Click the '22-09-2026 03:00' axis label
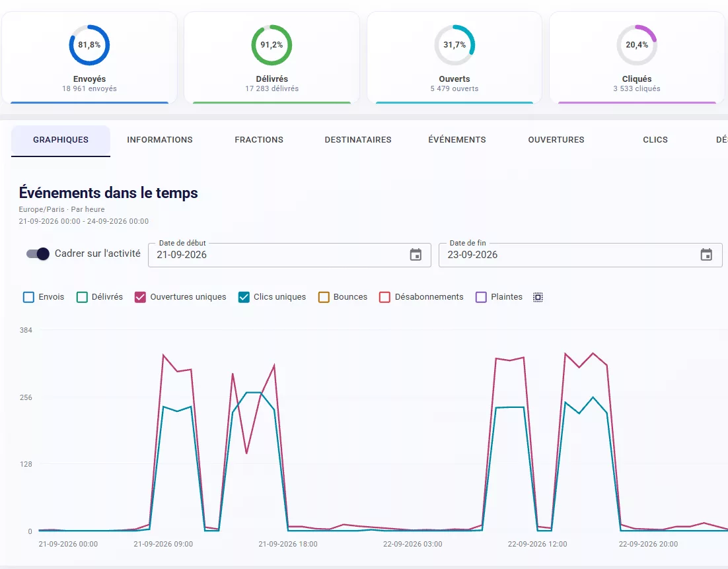The image size is (728, 569). (413, 544)
